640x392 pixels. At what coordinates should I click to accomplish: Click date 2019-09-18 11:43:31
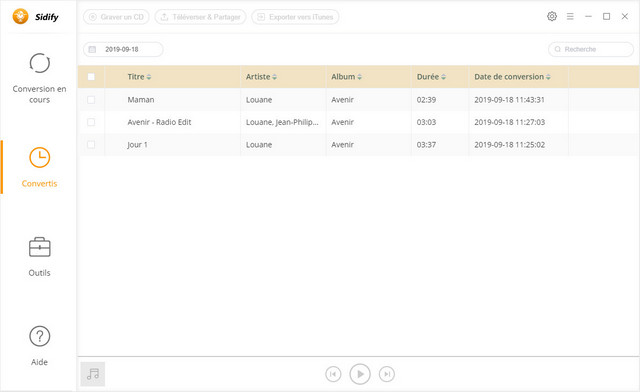(x=509, y=100)
